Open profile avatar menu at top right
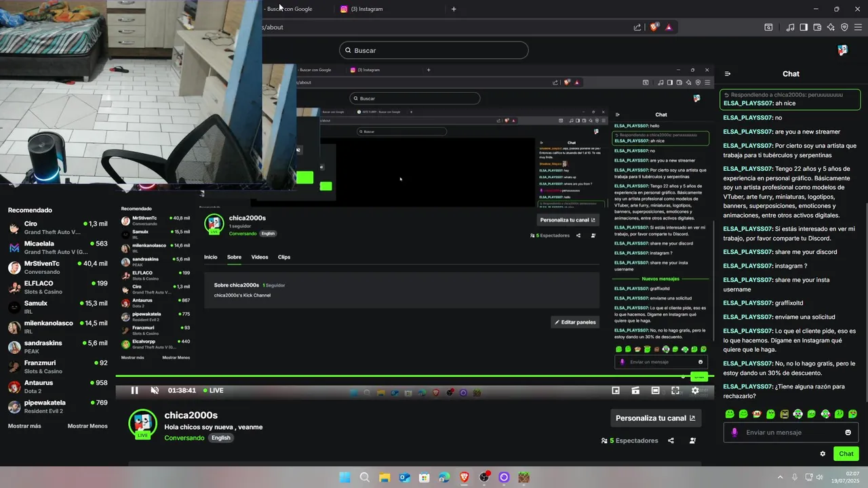Image resolution: width=868 pixels, height=488 pixels. pyautogui.click(x=842, y=50)
